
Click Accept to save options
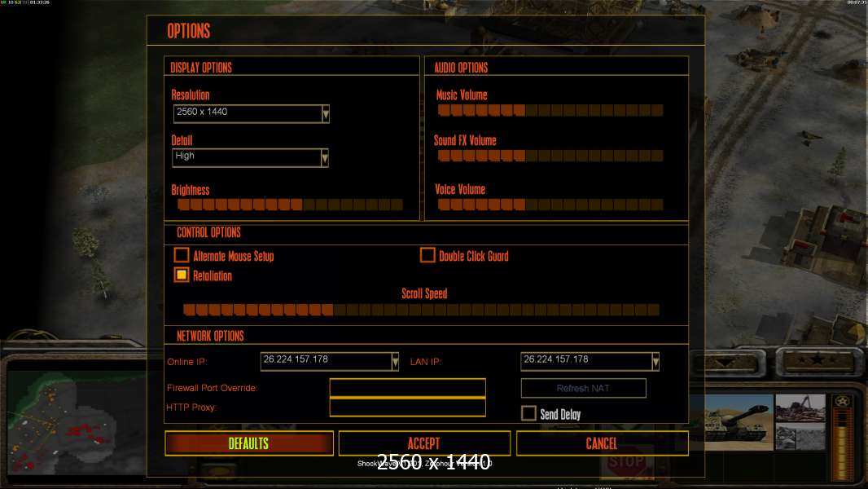point(424,443)
